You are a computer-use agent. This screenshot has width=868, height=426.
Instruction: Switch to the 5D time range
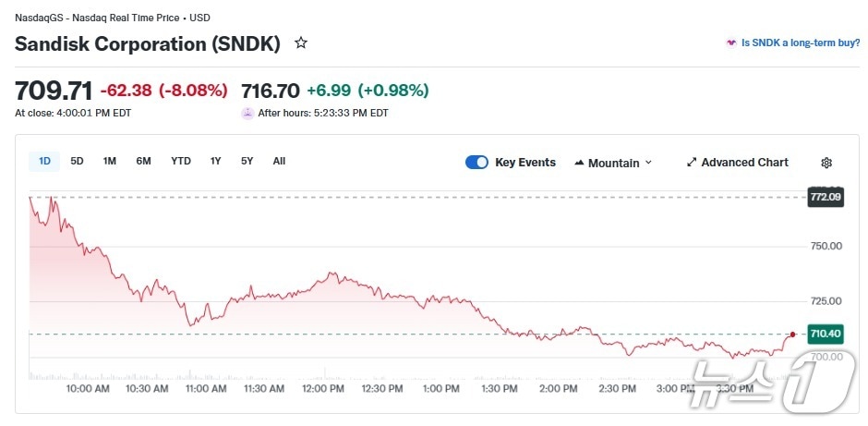tap(77, 161)
